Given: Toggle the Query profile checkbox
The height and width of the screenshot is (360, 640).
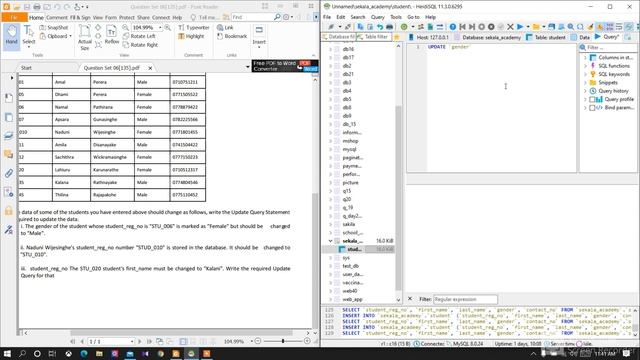Looking at the screenshot, I should (592, 99).
